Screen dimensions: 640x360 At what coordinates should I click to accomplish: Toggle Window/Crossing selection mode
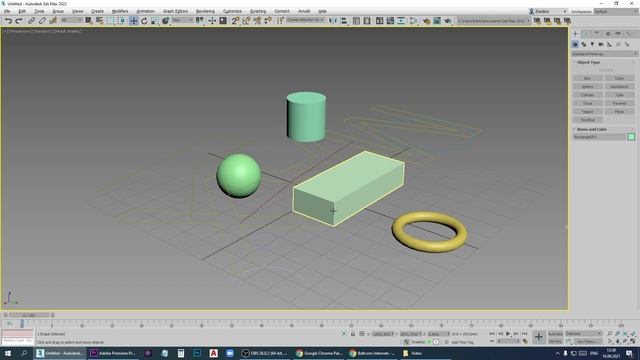coord(122,21)
